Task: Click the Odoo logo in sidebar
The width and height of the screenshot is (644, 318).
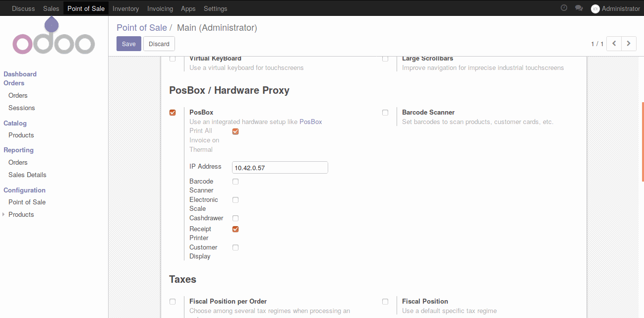Action: (54, 39)
